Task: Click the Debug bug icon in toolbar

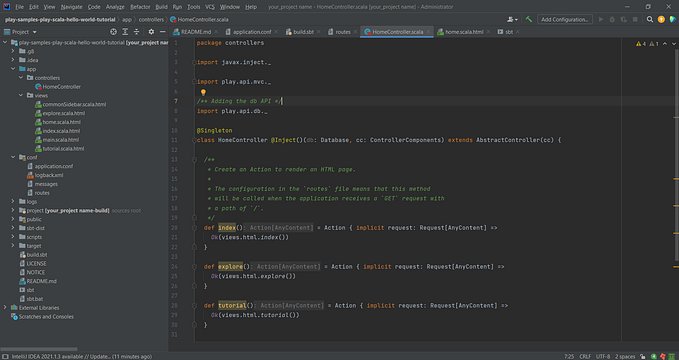Action: pyautogui.click(x=612, y=19)
